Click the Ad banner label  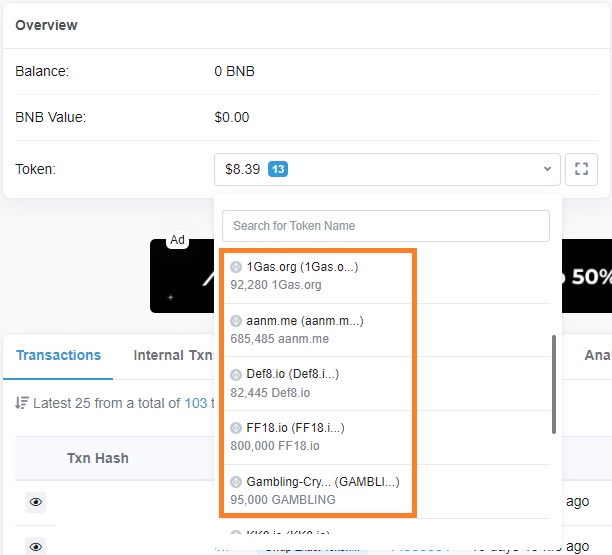click(x=177, y=240)
